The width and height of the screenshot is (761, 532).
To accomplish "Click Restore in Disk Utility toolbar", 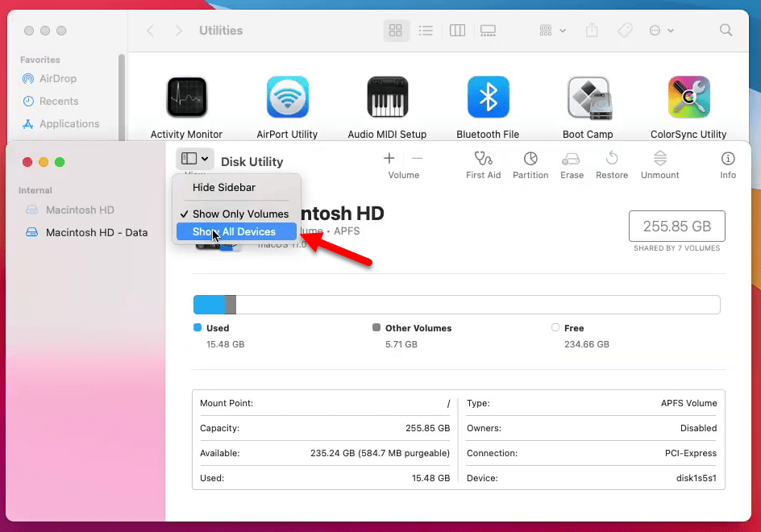I will click(x=612, y=165).
